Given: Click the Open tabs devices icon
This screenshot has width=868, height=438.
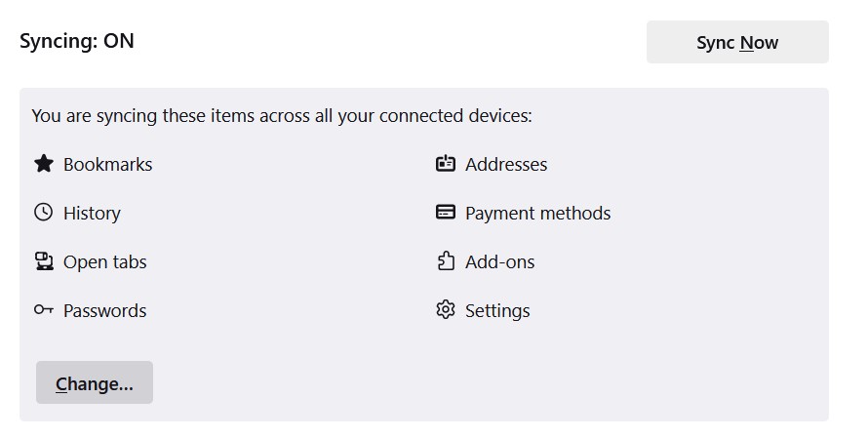Looking at the screenshot, I should click(x=44, y=260).
